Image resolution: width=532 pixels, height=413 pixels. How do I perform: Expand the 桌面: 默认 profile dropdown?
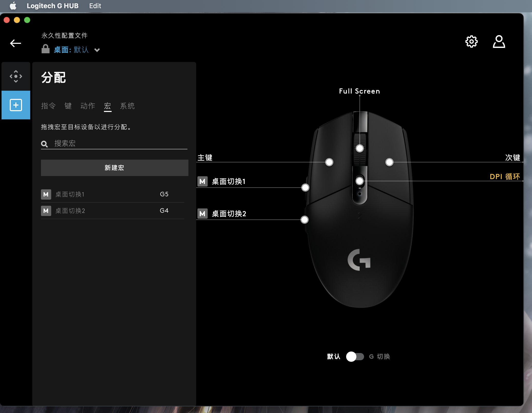coord(97,50)
